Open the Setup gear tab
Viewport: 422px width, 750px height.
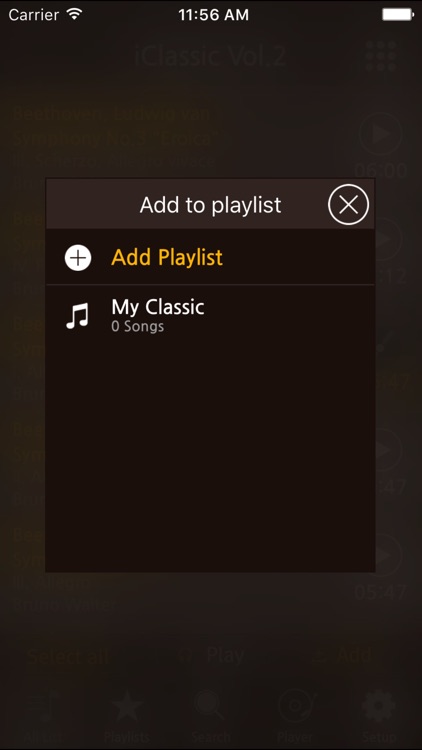click(378, 716)
